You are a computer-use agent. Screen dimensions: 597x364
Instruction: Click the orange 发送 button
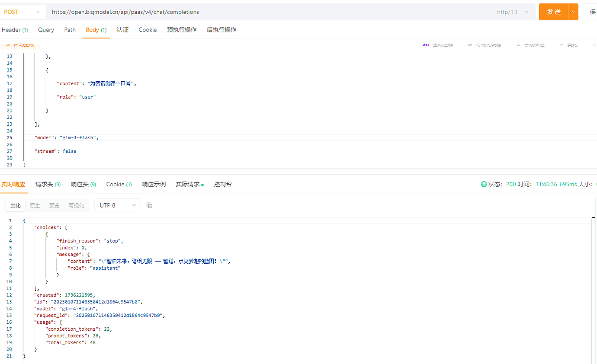554,12
